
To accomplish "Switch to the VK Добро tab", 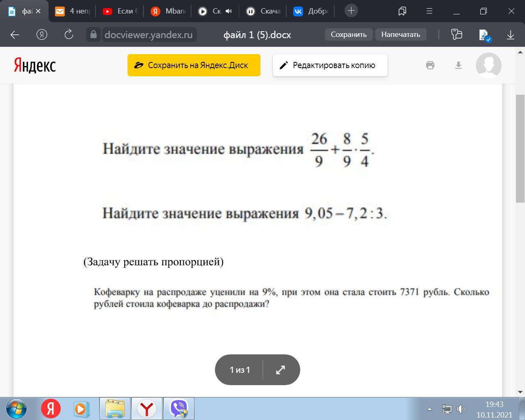I will click(311, 11).
